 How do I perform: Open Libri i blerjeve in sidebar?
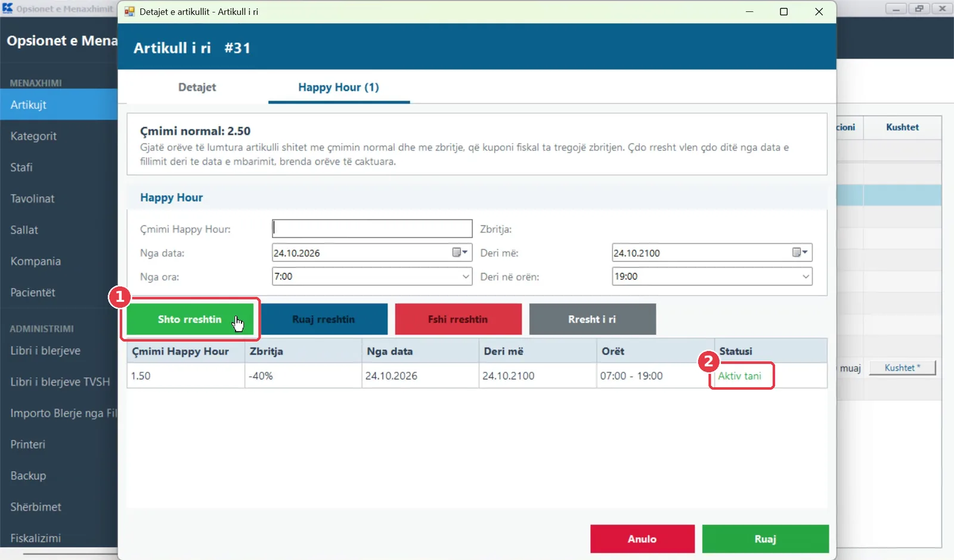(x=59, y=350)
